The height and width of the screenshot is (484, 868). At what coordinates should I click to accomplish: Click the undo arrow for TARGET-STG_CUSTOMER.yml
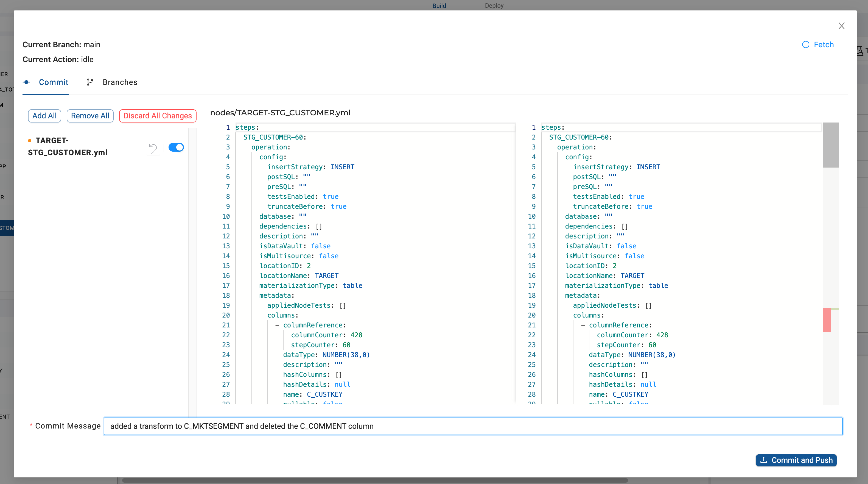(153, 148)
